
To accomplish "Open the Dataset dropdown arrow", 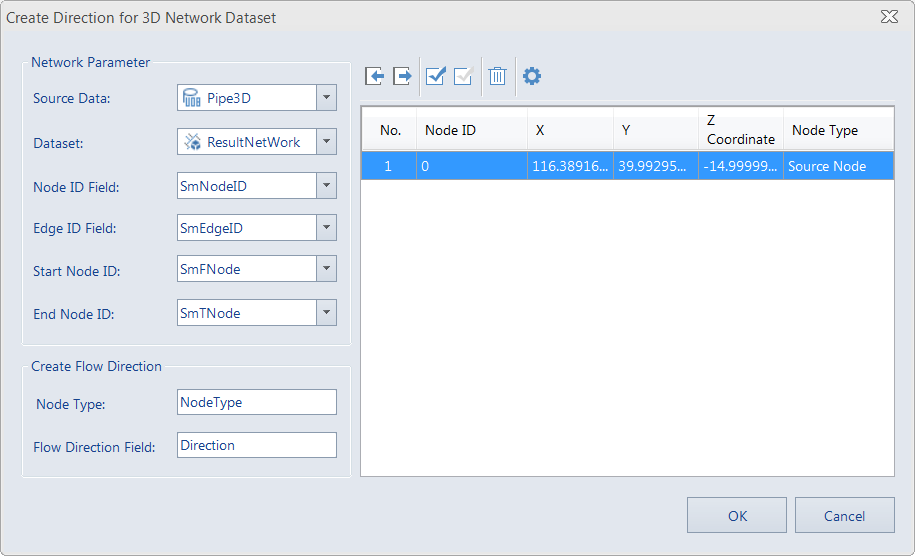I will coord(326,142).
